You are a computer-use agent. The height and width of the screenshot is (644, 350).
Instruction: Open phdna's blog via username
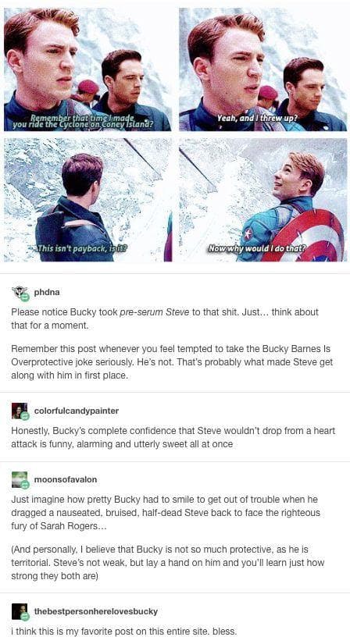tap(47, 293)
